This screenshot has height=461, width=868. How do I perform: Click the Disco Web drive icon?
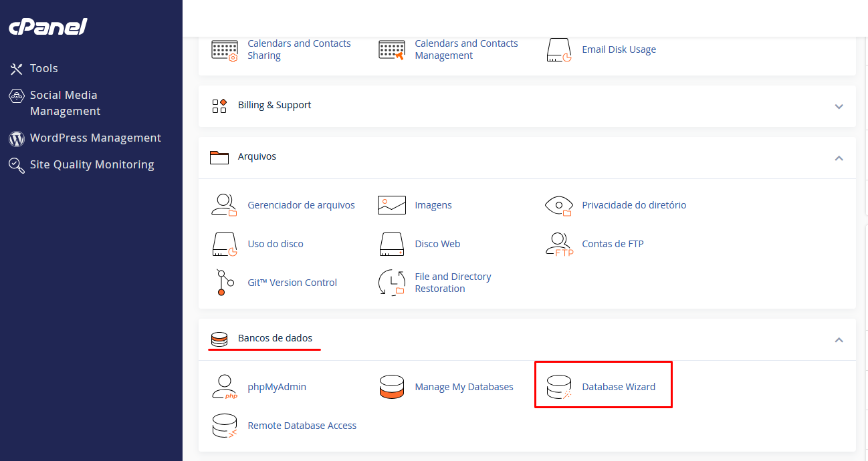coord(392,245)
